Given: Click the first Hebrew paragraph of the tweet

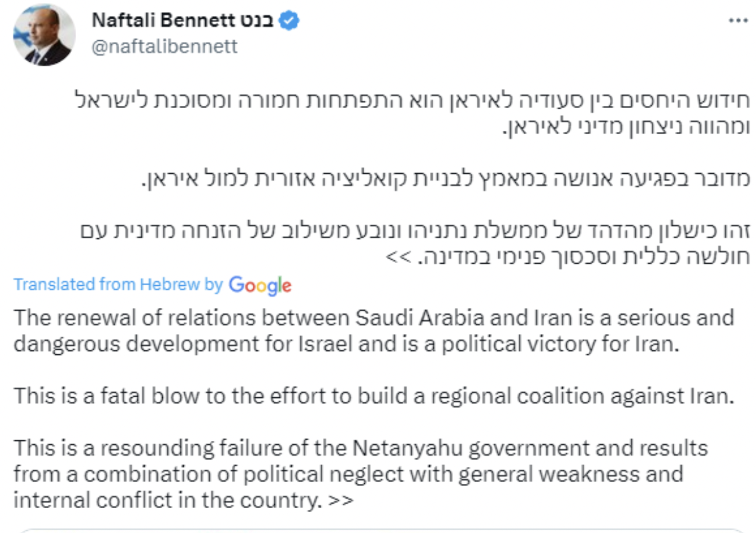Looking at the screenshot, I should click(x=413, y=113).
